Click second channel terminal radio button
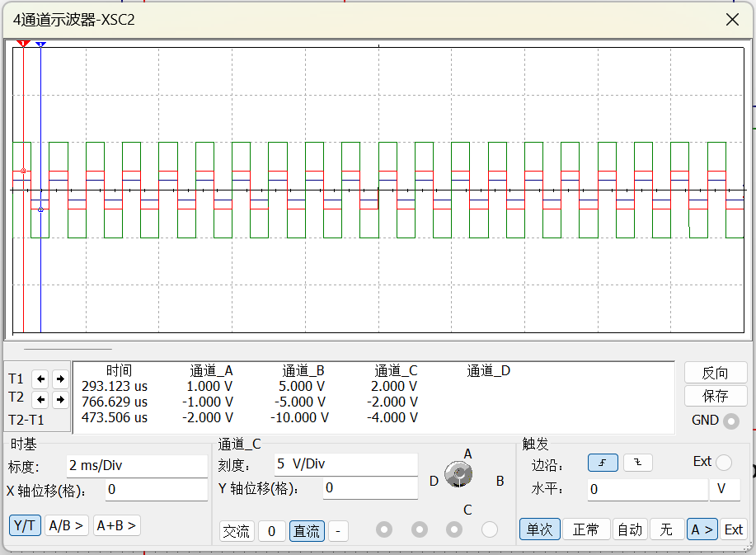This screenshot has width=756, height=555. tap(420, 530)
